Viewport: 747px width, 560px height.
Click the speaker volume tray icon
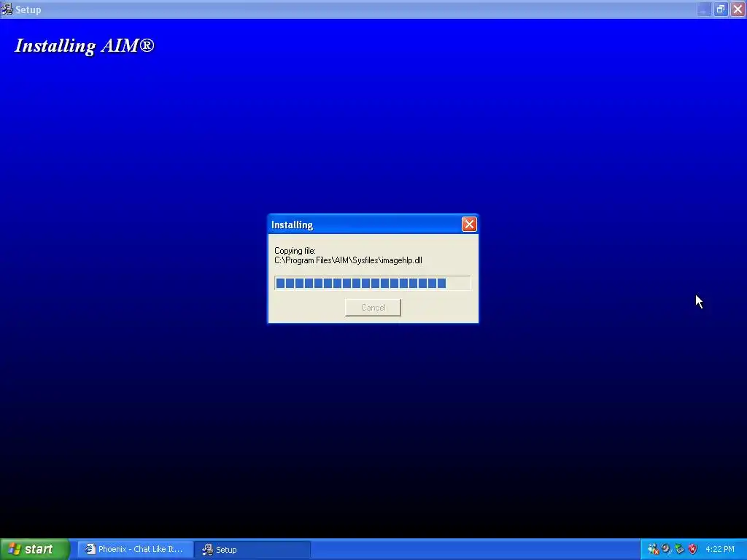click(666, 549)
